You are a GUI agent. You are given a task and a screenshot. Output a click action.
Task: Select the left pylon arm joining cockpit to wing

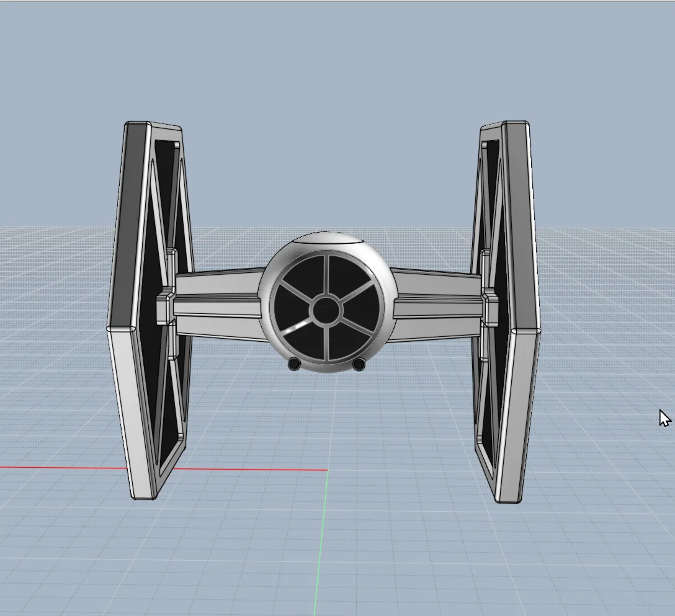(217, 305)
